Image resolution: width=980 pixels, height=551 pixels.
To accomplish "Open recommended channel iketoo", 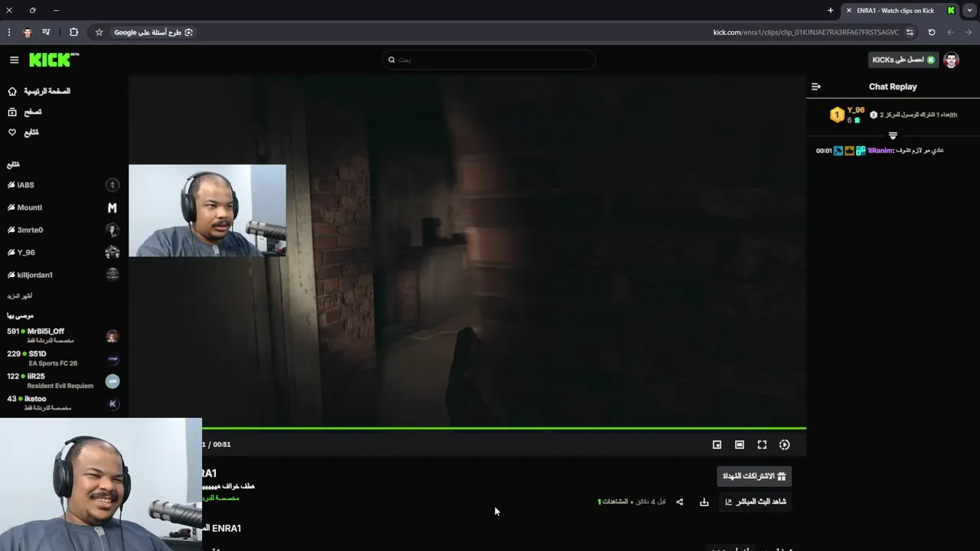I will click(63, 403).
